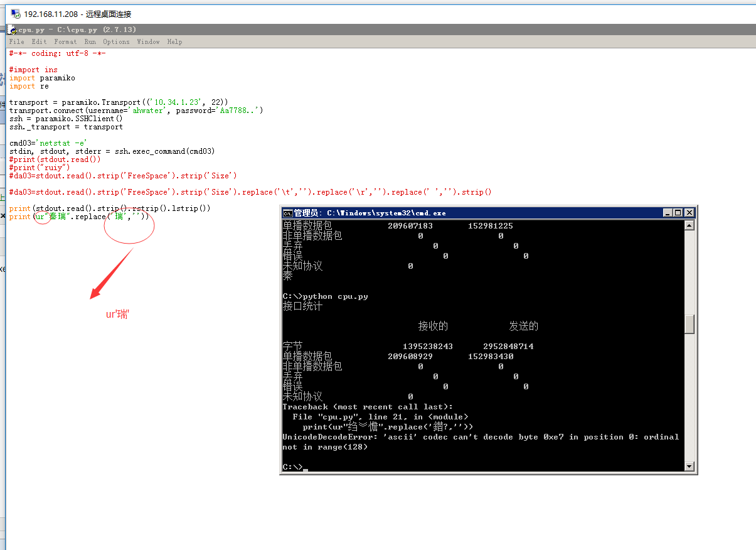Screen dimensions: 756x550
Task: Click the cmd.exe title bar text
Action: [370, 213]
